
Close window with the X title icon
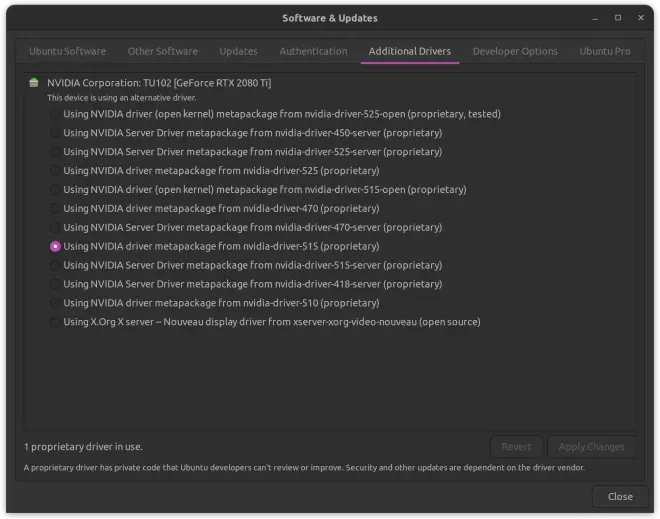(641, 18)
